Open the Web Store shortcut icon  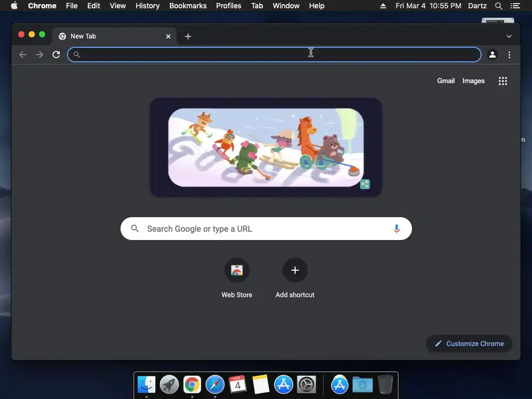tap(237, 270)
